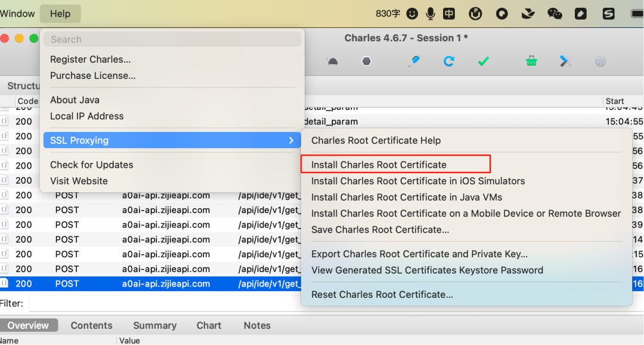Open Tools via the wrench and screwdriver icon

[x=566, y=61]
